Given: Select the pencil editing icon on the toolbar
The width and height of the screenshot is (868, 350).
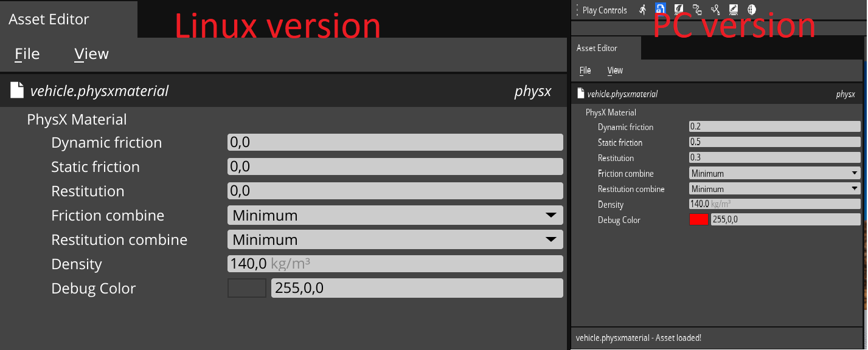Looking at the screenshot, I should pos(733,9).
